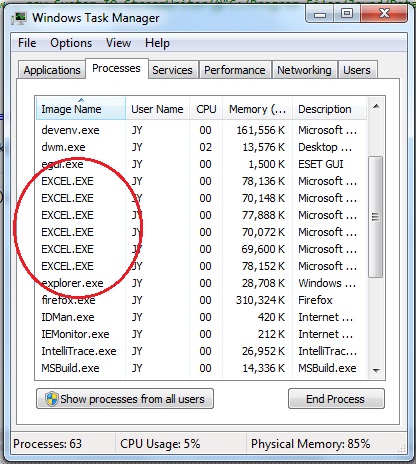Open the File menu

point(27,43)
